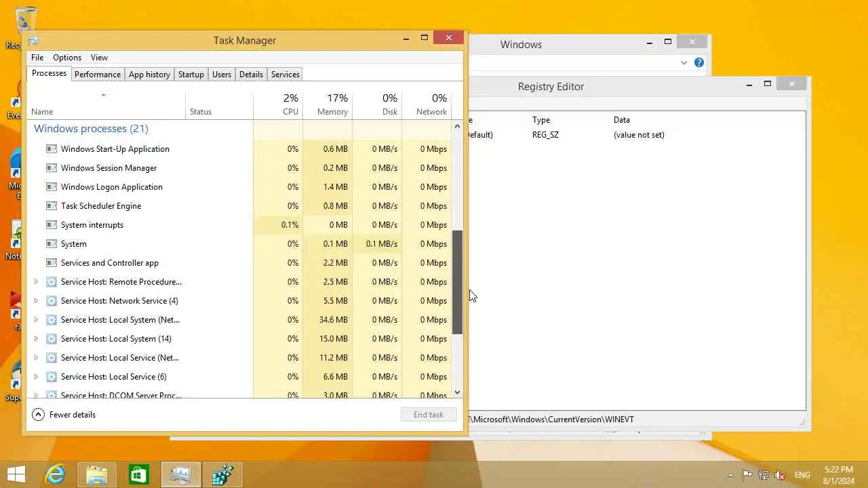Switch to the Details tab
Screen dimensions: 868x488
point(251,75)
